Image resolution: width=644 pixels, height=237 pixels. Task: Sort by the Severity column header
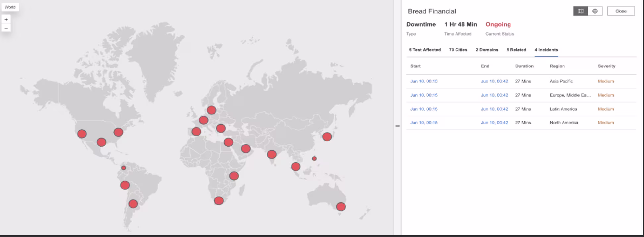coord(606,66)
